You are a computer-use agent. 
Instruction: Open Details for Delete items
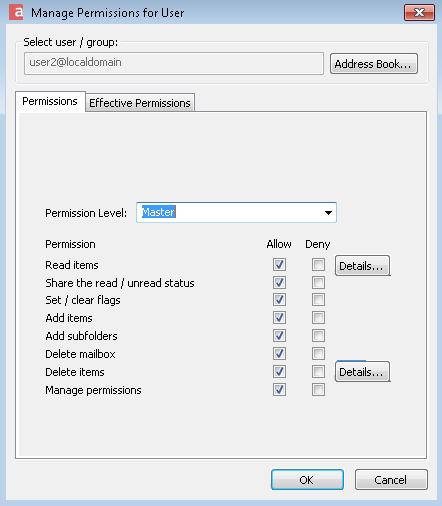click(362, 371)
